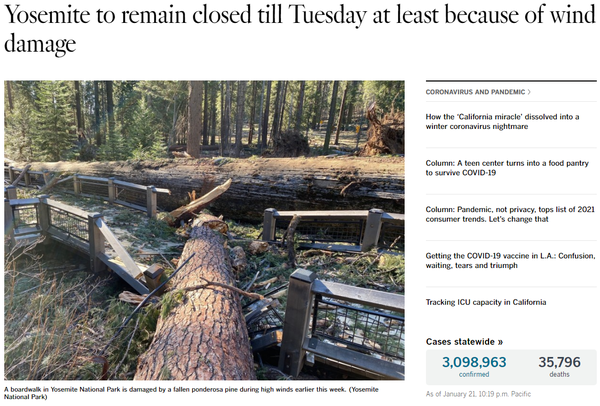Click the fallen ponderosa pine boardwalk photo

[204, 230]
